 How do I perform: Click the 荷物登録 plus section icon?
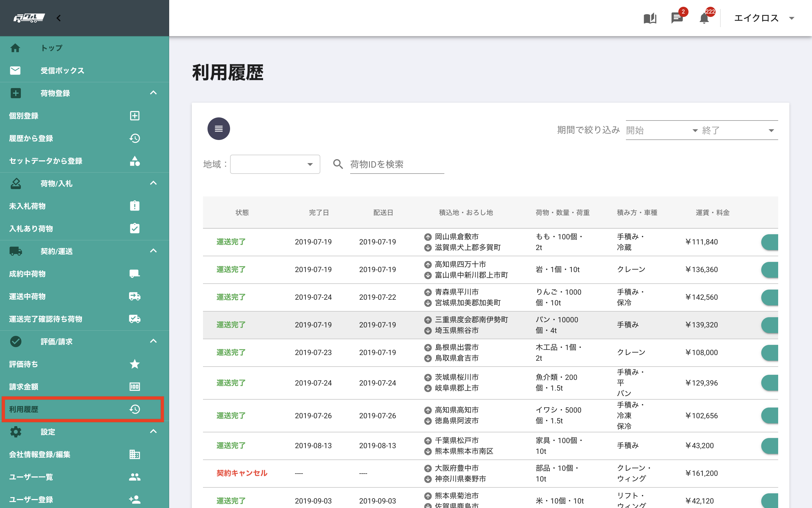point(16,93)
